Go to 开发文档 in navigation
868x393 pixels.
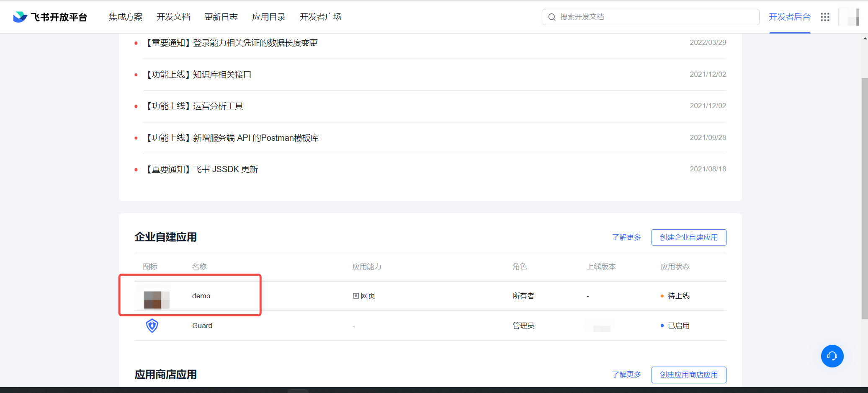coord(173,17)
